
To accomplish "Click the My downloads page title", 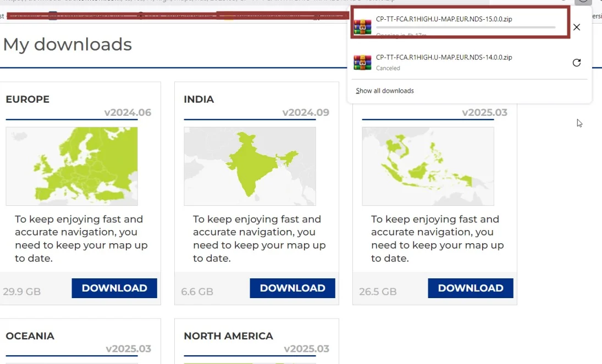I will click(x=67, y=44).
